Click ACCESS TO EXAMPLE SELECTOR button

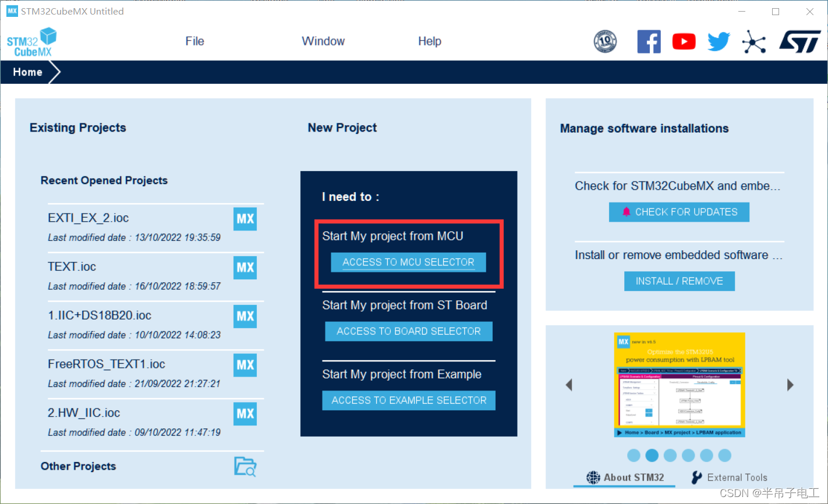(x=409, y=400)
